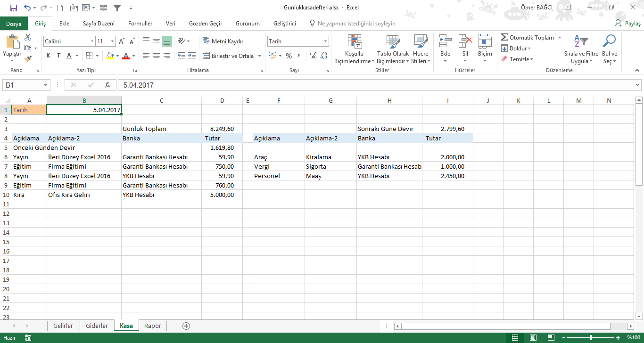Click the percent style icon

pyautogui.click(x=289, y=56)
